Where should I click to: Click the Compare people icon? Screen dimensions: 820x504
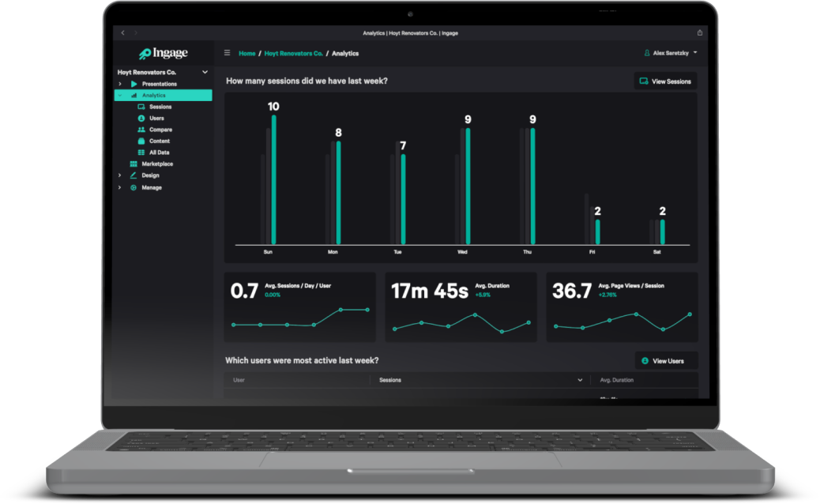(141, 130)
